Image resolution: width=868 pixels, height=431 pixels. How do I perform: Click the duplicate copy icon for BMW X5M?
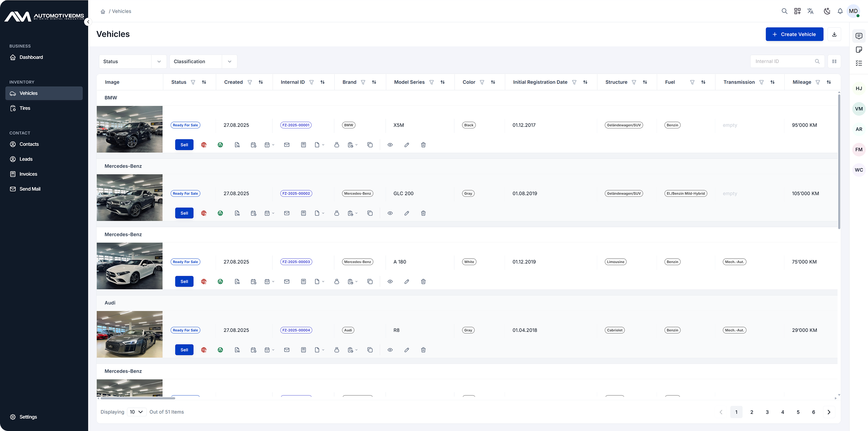click(370, 145)
